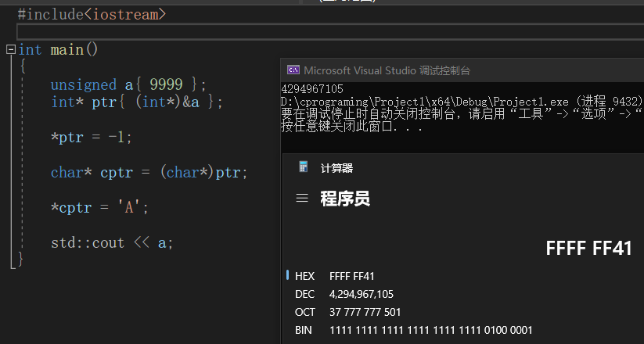Click the 程序员 mode heading in calculator
This screenshot has width=644, height=344.
tap(345, 199)
